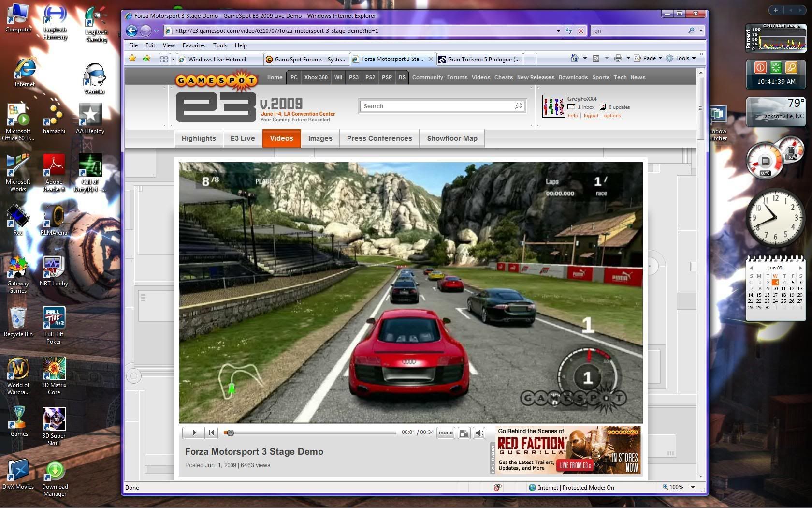Run the search via magnifier in GameSpot search box
Viewport: 812px width, 508px height.
click(x=519, y=106)
